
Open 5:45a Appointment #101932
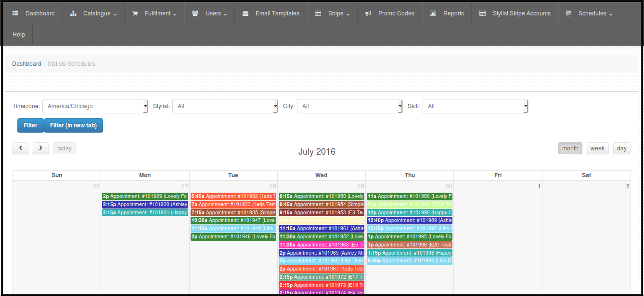(x=233, y=197)
